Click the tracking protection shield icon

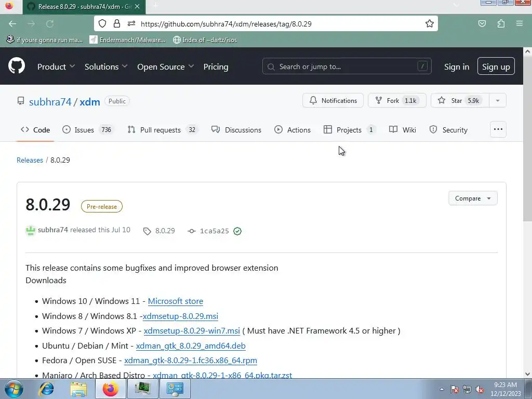pyautogui.click(x=102, y=23)
